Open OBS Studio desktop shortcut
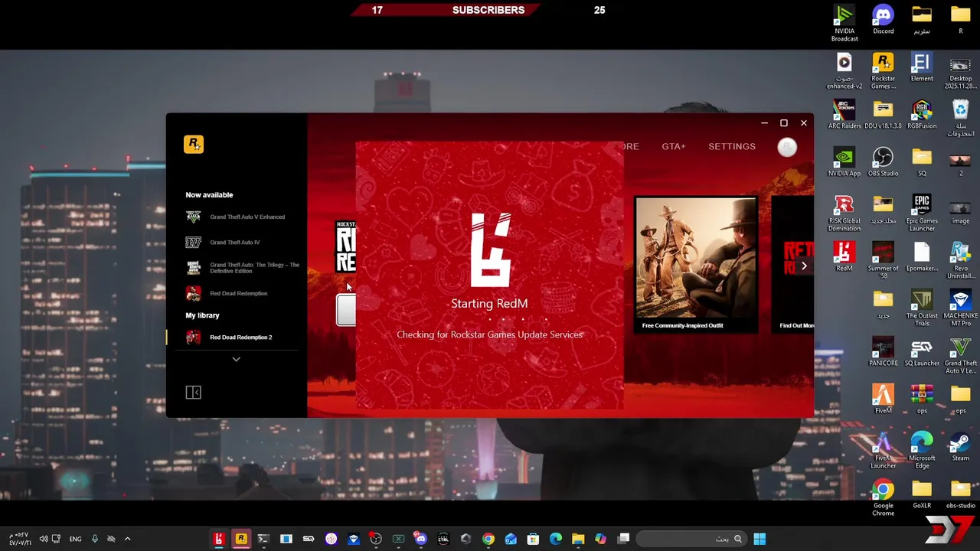 (x=884, y=161)
